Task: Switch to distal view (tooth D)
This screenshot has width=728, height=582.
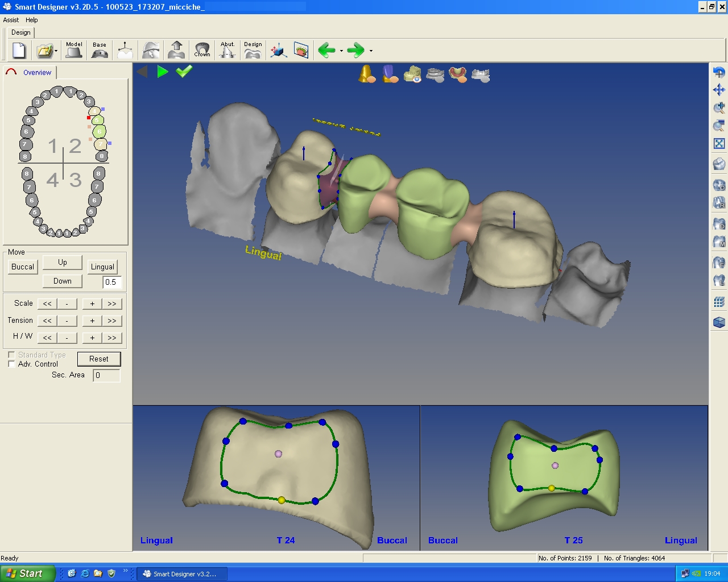Action: tap(719, 224)
